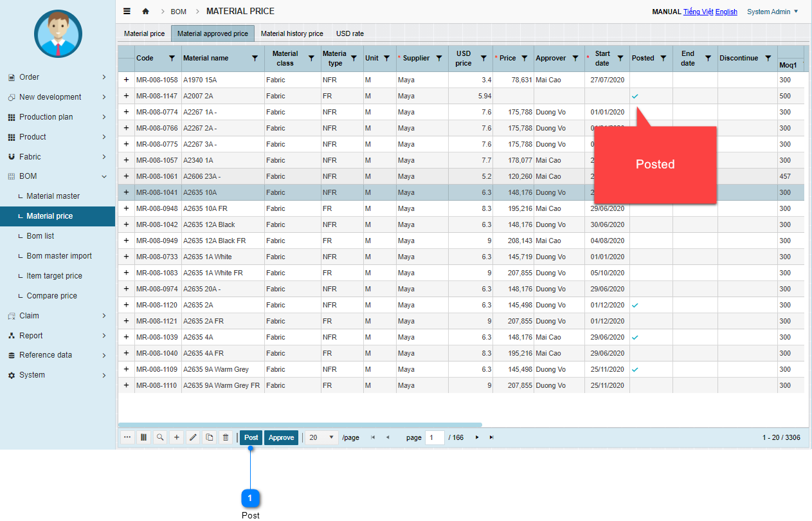Screen dimensions: 812x521
Task: Filter the End date column
Action: click(x=708, y=58)
